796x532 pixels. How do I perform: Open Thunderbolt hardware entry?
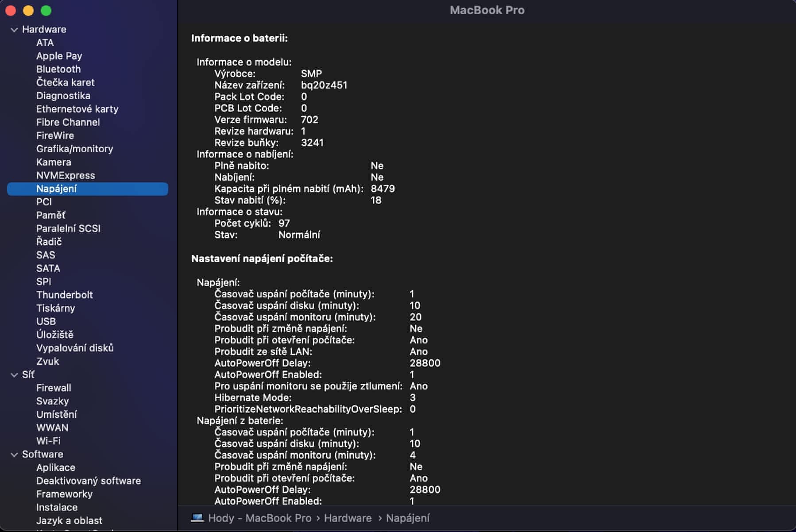coord(65,295)
